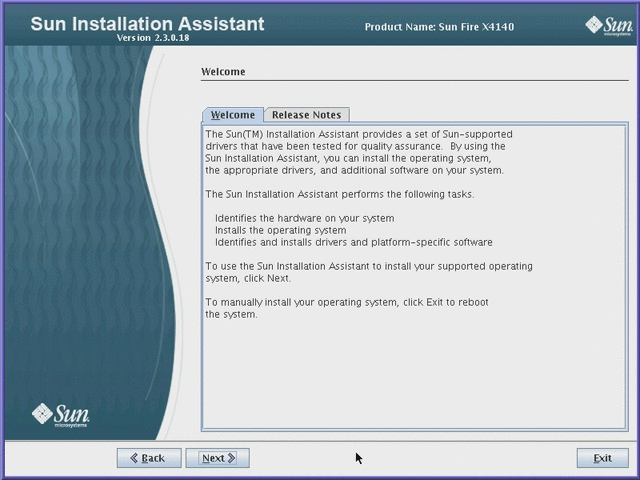The image size is (640, 480).
Task: Click the Sun microsystems logo in left sidebar
Action: (x=60, y=415)
